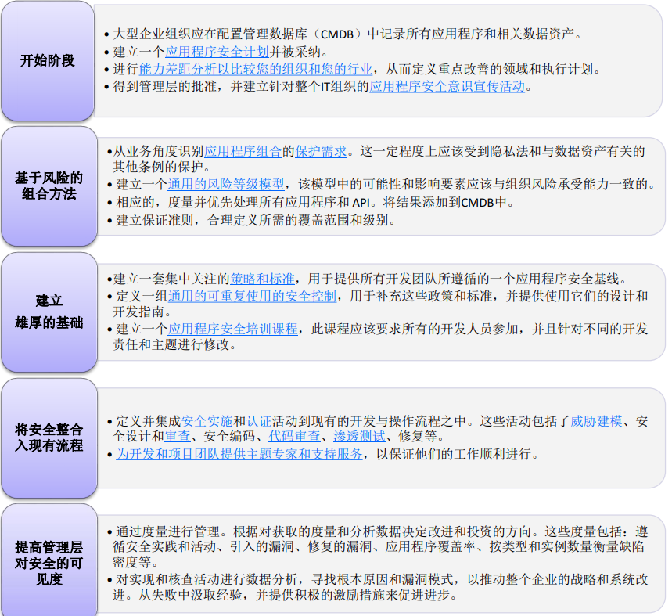
Task: Click the text 对实现和核查活动进行数据分析
Action: [207, 579]
